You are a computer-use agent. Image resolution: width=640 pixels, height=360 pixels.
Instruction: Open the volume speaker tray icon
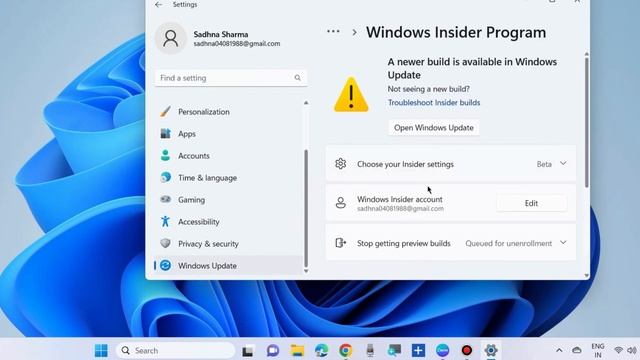click(x=632, y=350)
